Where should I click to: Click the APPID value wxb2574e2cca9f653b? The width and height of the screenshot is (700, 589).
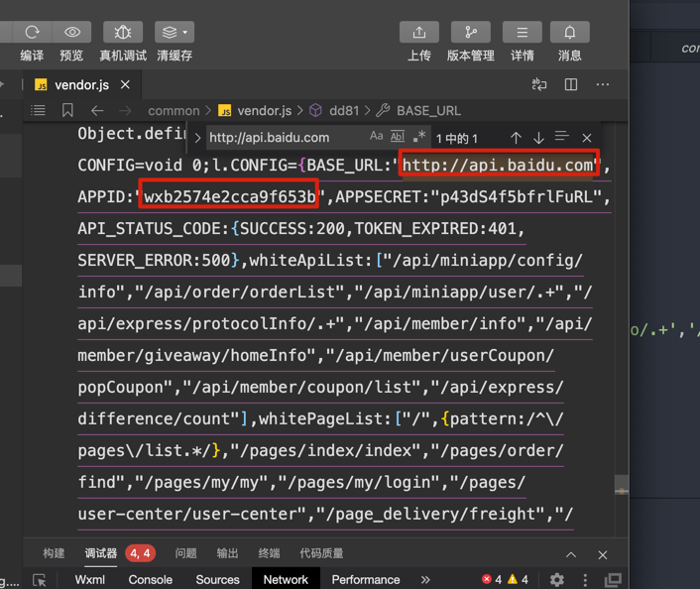pos(229,197)
